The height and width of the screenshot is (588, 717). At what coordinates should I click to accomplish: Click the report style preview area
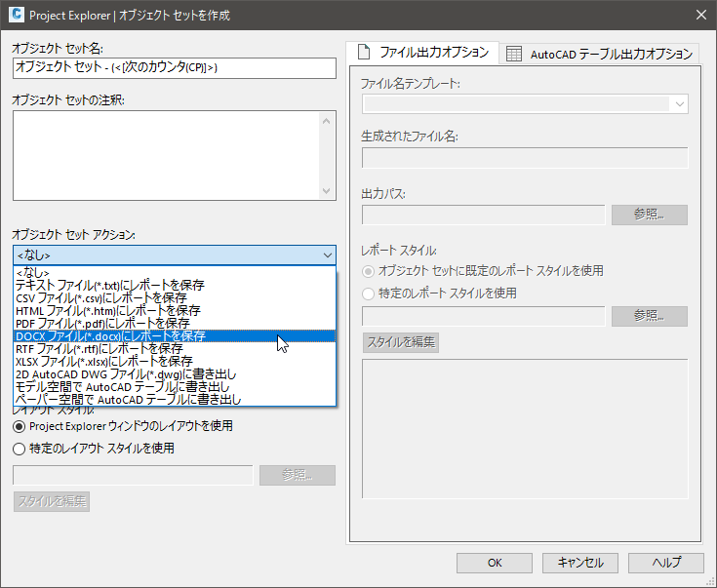(x=525, y=428)
